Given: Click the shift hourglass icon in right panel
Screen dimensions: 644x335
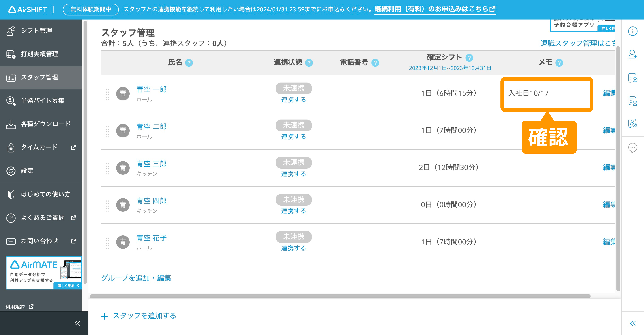Looking at the screenshot, I should point(633,101).
